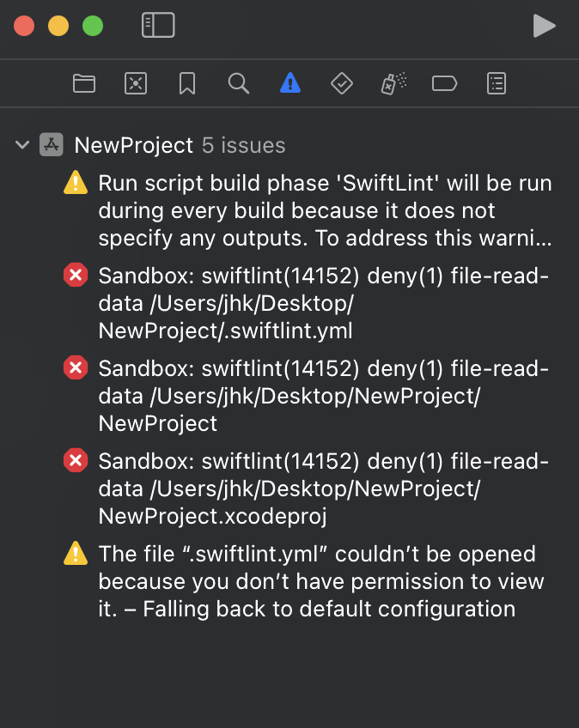This screenshot has height=728, width=579.
Task: Run the project with the play button
Action: point(544,26)
